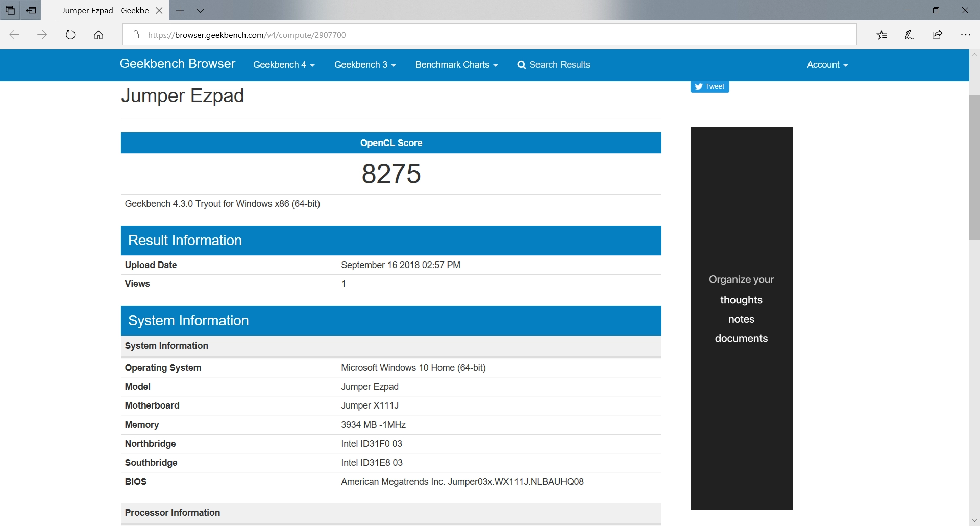Set these tabs aside icon
The height and width of the screenshot is (526, 980).
pyautogui.click(x=31, y=10)
